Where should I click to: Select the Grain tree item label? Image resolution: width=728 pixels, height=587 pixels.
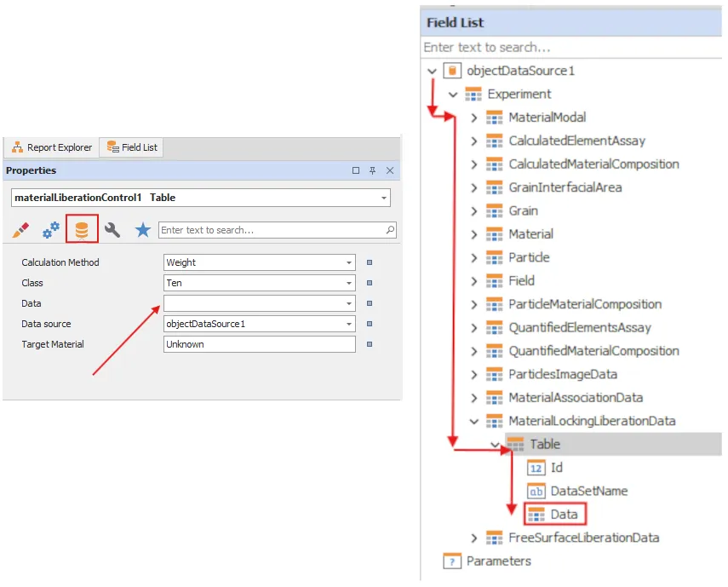point(524,210)
